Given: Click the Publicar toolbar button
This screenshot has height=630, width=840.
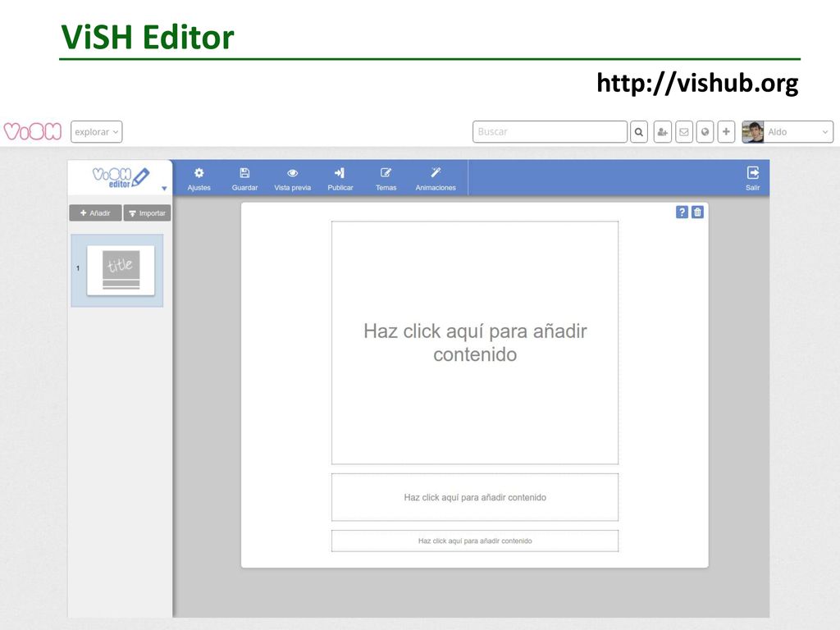Looking at the screenshot, I should coord(340,178).
